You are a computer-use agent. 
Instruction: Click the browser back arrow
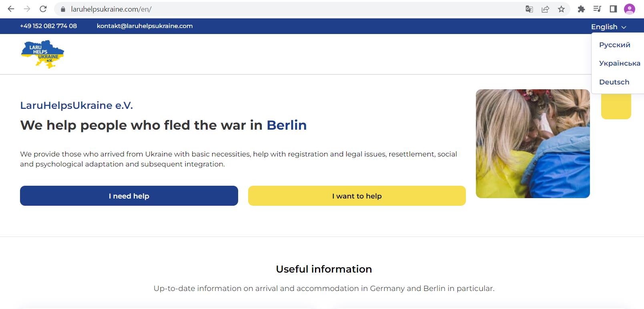(x=11, y=9)
